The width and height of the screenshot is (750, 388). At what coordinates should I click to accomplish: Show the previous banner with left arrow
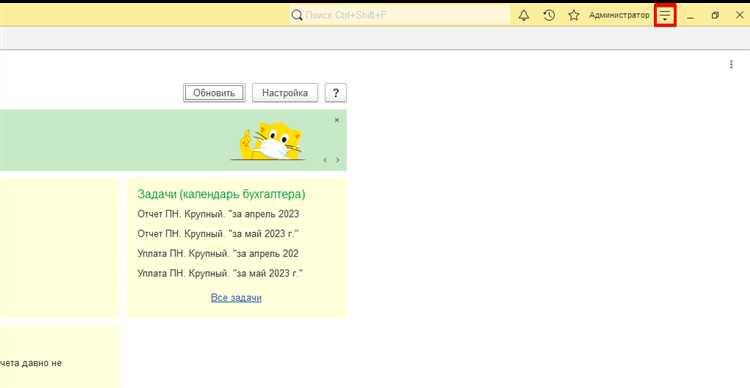click(x=325, y=160)
